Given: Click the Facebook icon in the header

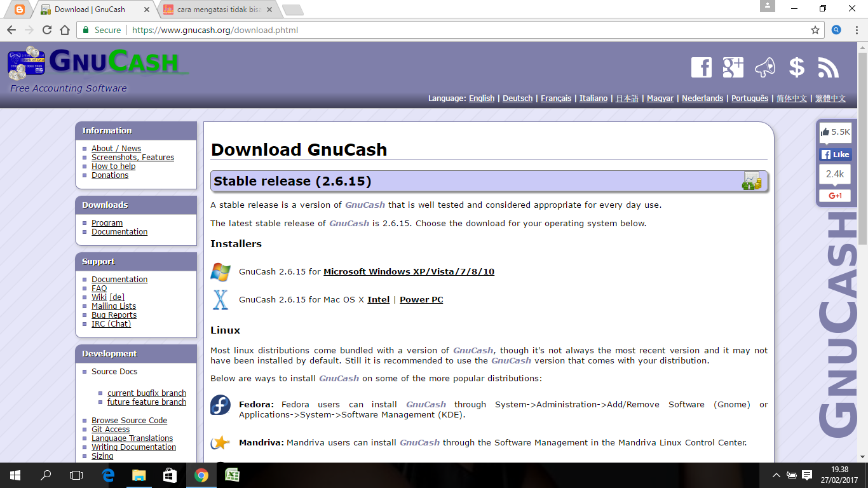Looking at the screenshot, I should [702, 67].
